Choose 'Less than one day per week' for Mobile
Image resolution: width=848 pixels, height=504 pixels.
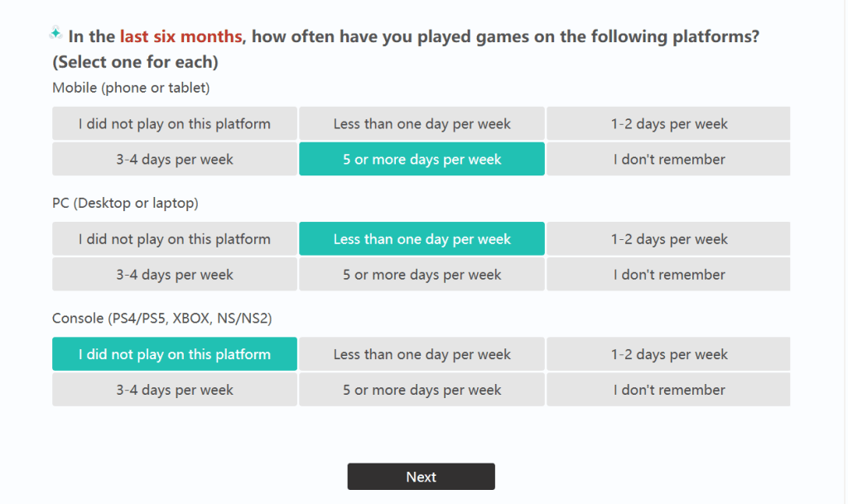[x=422, y=124]
